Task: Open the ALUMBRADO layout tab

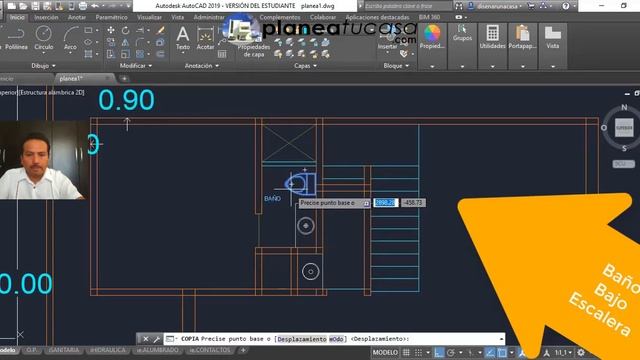Action: point(157,350)
